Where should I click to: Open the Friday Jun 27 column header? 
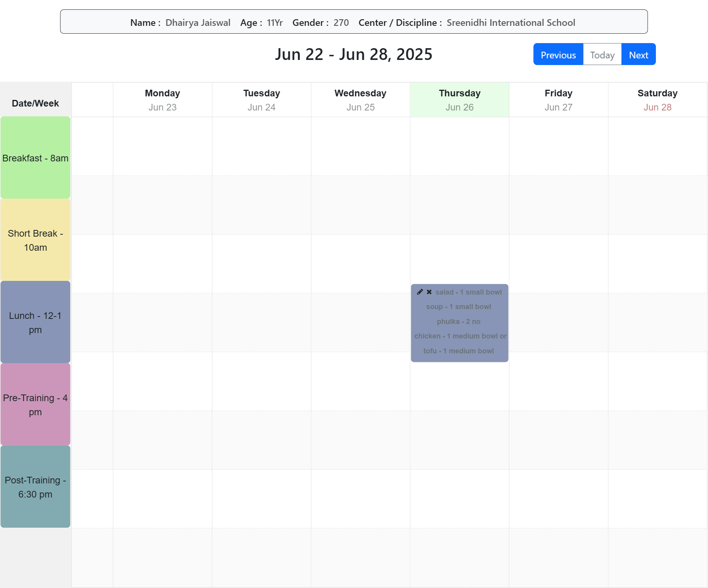coord(558,100)
